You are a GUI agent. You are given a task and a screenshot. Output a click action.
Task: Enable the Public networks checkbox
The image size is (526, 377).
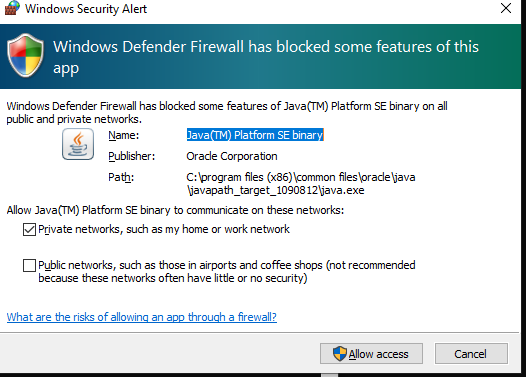pos(30,265)
